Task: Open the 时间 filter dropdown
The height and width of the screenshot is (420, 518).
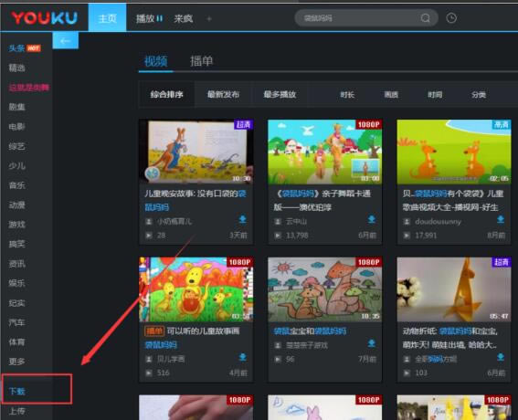Action: 435,95
